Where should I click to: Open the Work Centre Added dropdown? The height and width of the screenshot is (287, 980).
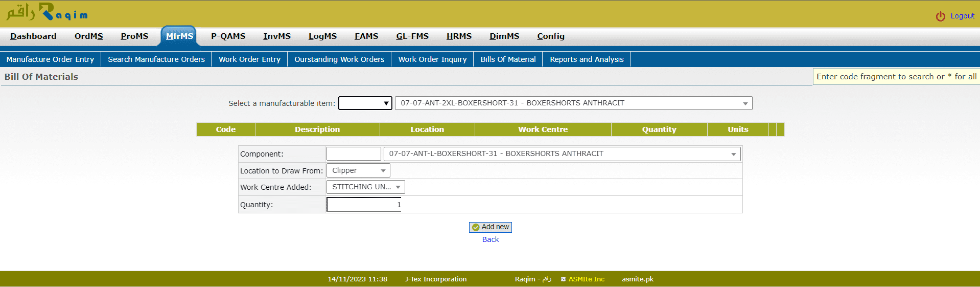point(365,187)
